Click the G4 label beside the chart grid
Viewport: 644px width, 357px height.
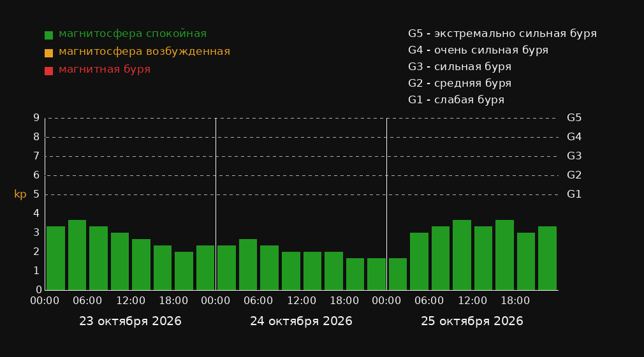[574, 137]
